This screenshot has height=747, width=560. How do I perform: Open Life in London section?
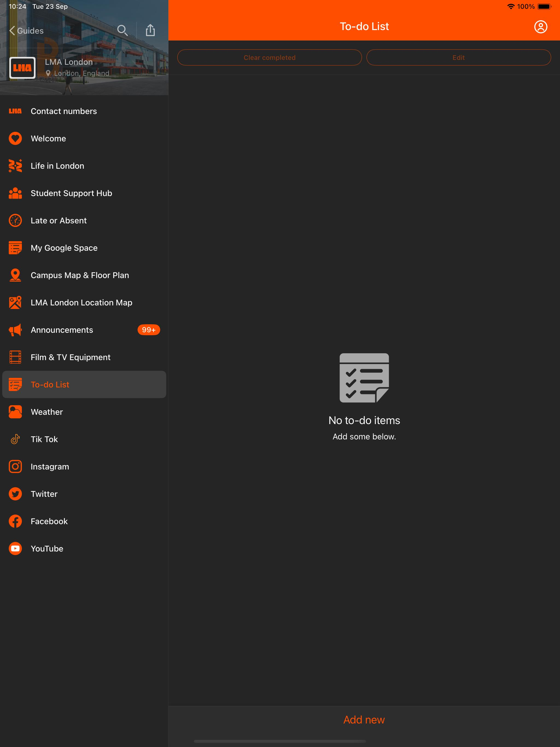tap(84, 166)
